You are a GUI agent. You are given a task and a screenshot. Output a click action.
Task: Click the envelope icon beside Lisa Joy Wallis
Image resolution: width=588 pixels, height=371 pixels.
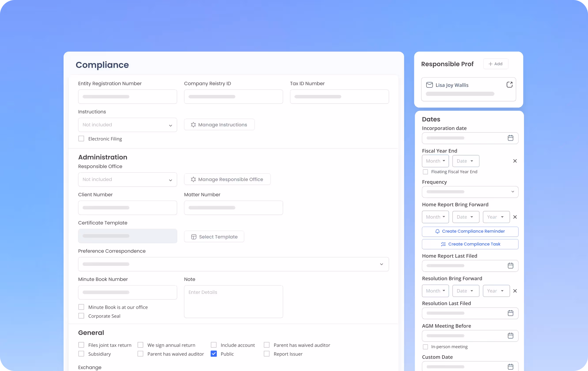(x=429, y=85)
